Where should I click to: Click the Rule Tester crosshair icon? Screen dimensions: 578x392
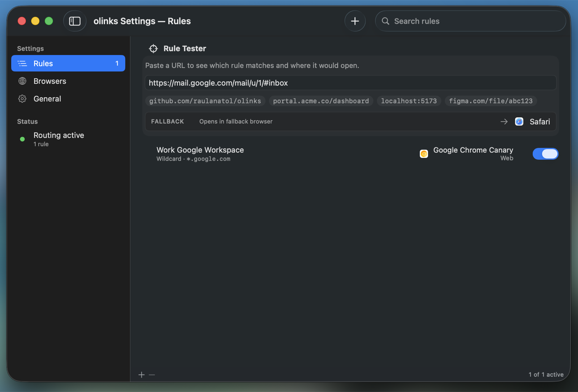[154, 48]
